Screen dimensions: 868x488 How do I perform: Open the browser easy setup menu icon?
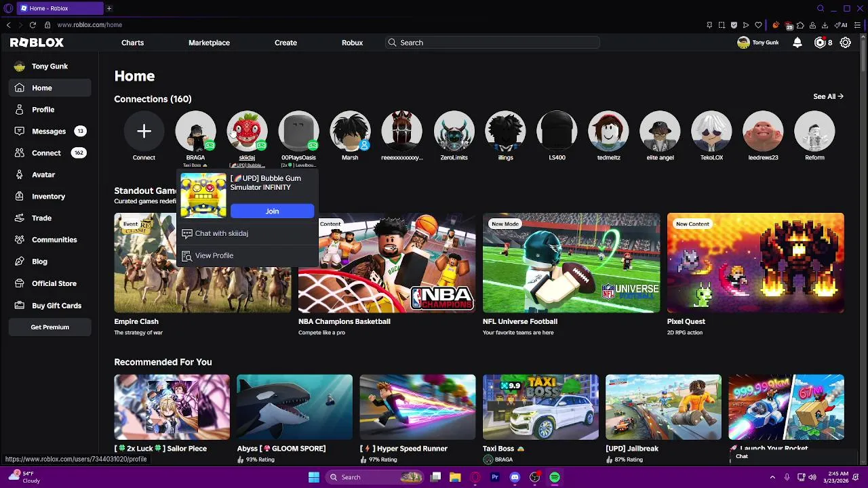857,25
